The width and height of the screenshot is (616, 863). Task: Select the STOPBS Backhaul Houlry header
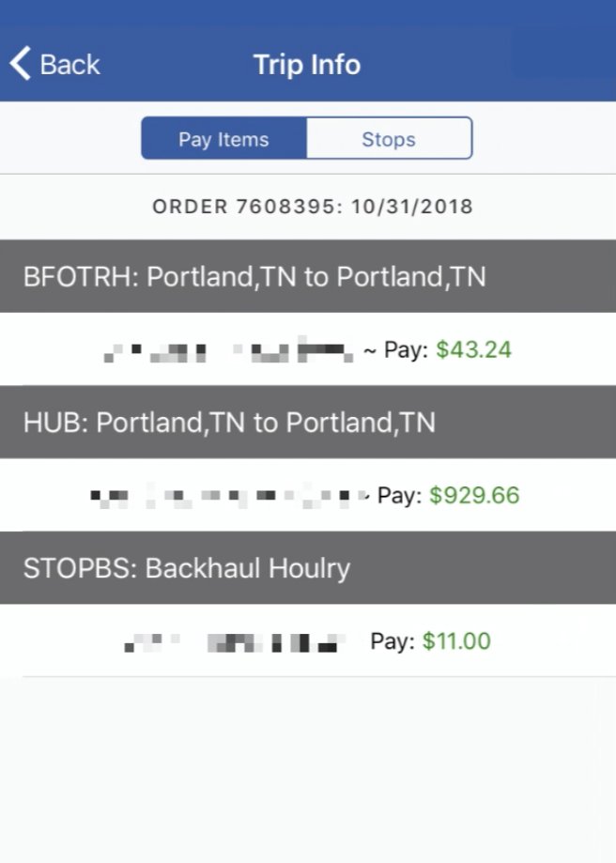click(308, 568)
